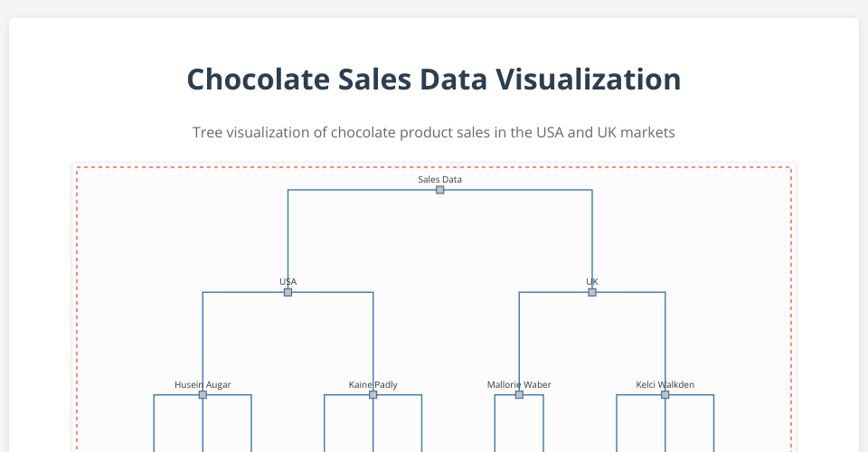Select the "USA" text label
The height and width of the screenshot is (452, 868).
[x=288, y=281]
